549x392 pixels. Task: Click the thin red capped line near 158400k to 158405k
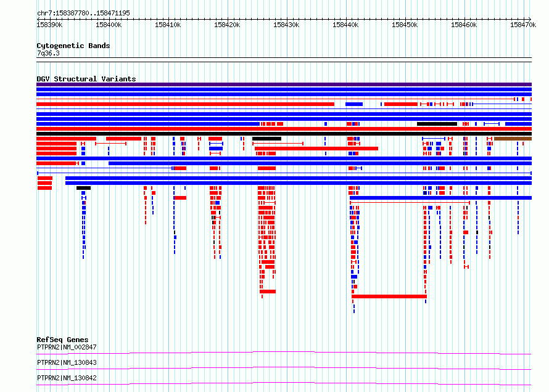tap(110, 144)
